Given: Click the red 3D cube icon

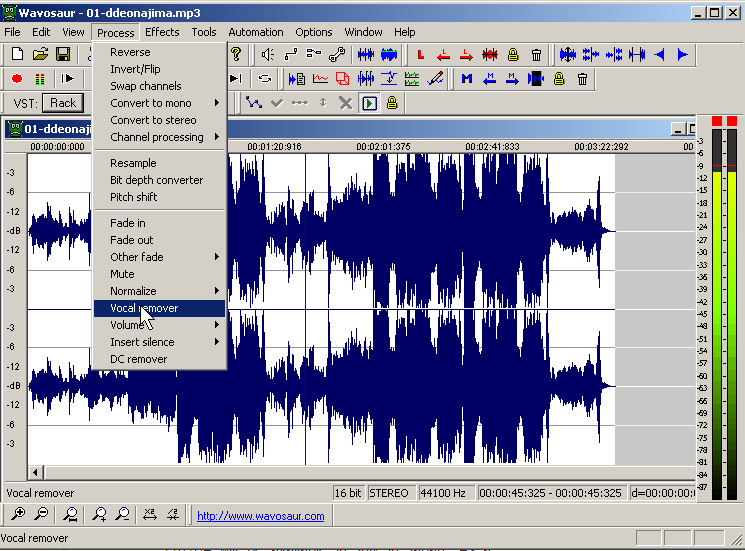Looking at the screenshot, I should (x=343, y=79).
